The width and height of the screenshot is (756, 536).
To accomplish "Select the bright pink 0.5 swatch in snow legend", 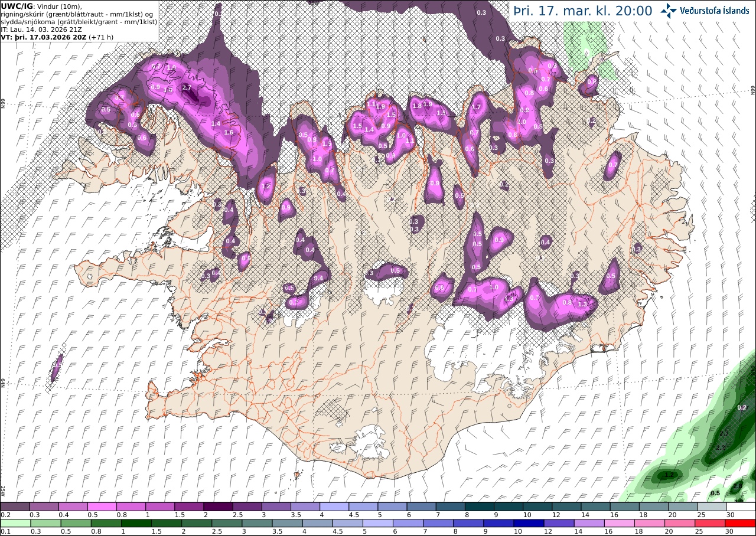I will click(x=102, y=506).
